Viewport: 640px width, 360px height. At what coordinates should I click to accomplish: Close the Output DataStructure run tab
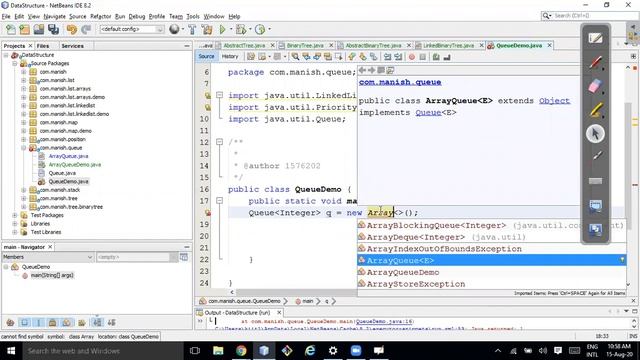pos(279,313)
